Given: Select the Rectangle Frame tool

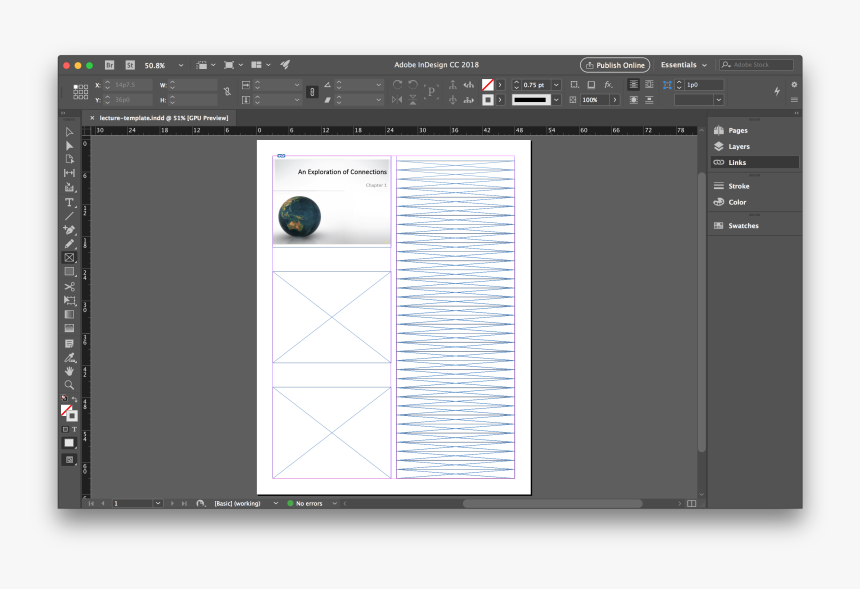Looking at the screenshot, I should click(69, 258).
